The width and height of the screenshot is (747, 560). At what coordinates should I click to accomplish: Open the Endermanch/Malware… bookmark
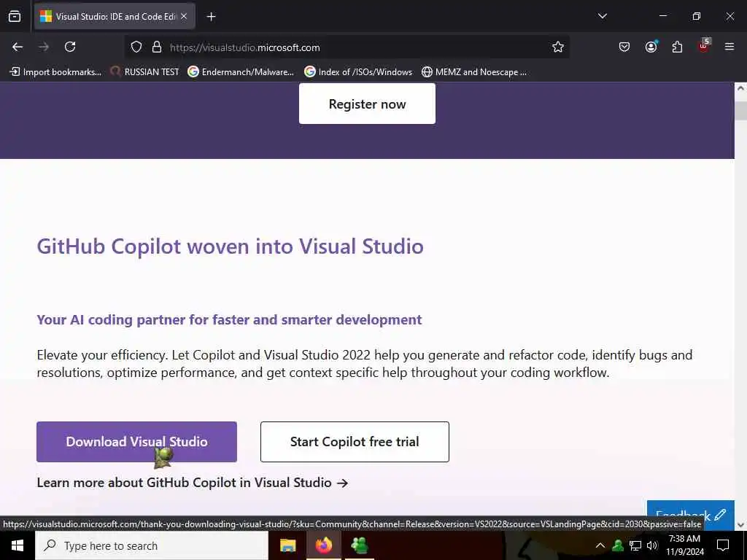point(241,72)
